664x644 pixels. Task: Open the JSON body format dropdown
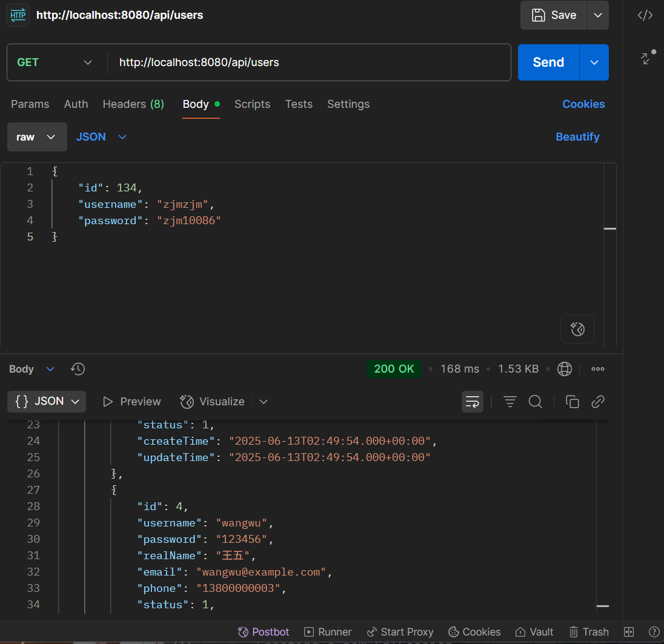(101, 137)
